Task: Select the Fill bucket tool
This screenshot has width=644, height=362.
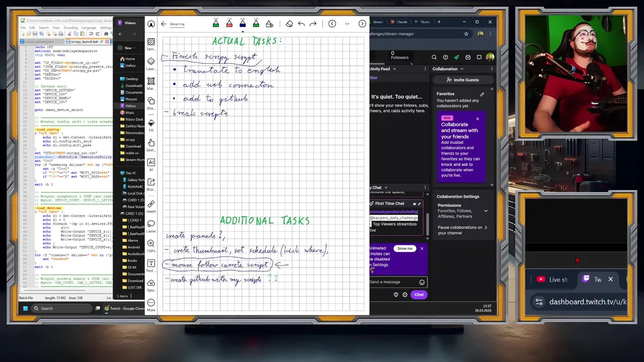Action: 151,125
